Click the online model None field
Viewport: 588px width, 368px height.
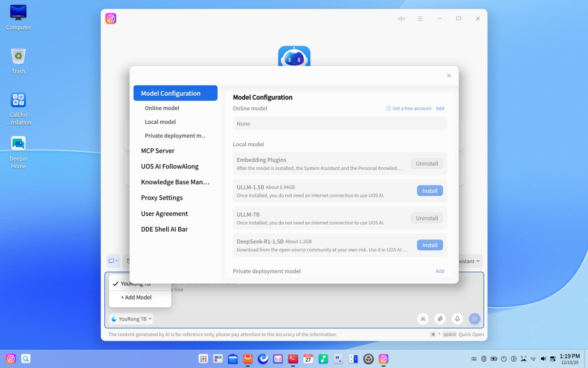[340, 124]
